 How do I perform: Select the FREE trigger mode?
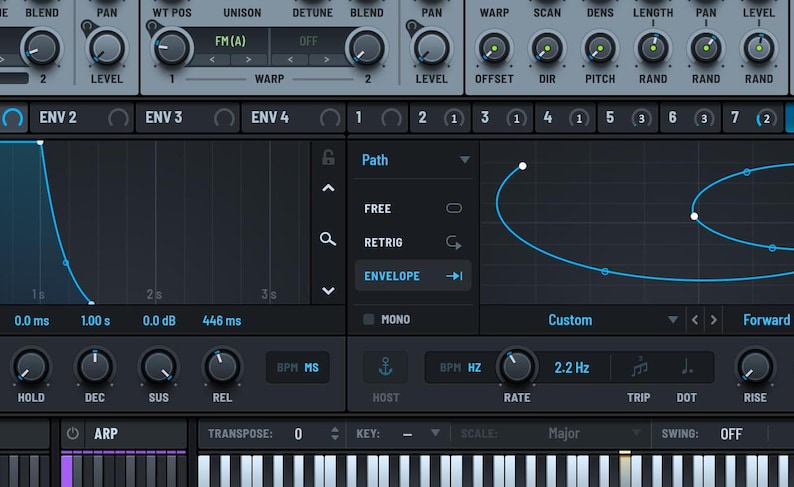[x=413, y=209]
